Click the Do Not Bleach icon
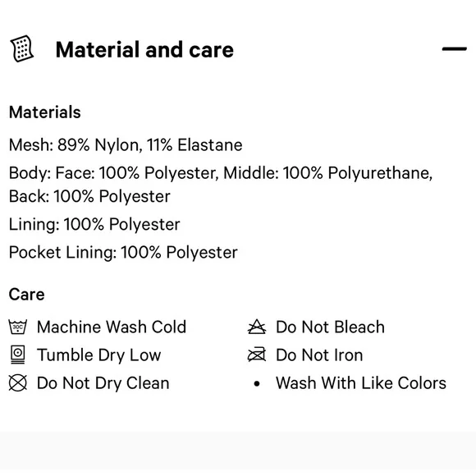This screenshot has width=476, height=476. (257, 327)
